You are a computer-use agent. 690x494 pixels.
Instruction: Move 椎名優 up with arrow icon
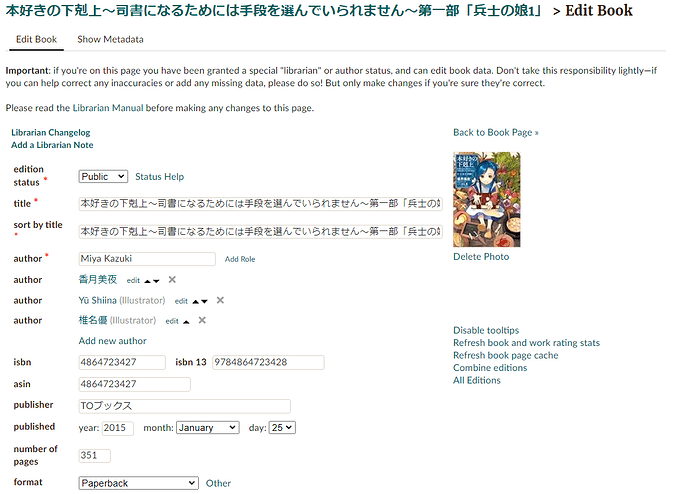click(x=186, y=322)
